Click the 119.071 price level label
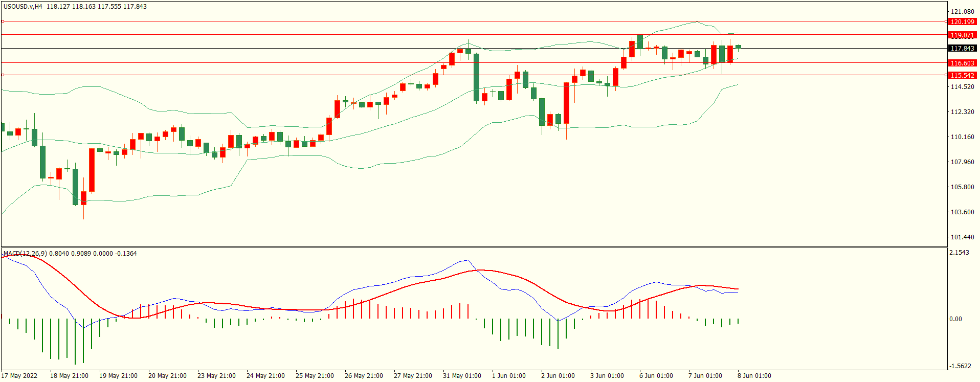The width and height of the screenshot is (980, 382). pos(962,35)
